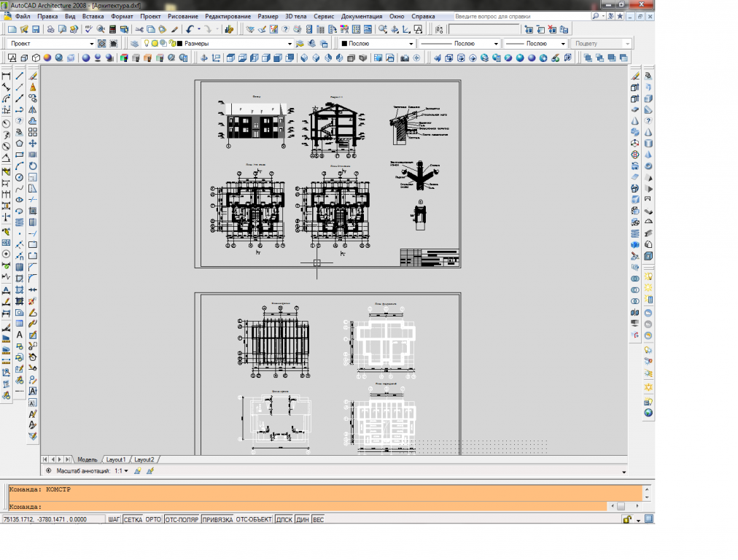Open the QuickCalc calculator icon
This screenshot has width=738, height=560.
[112, 29]
